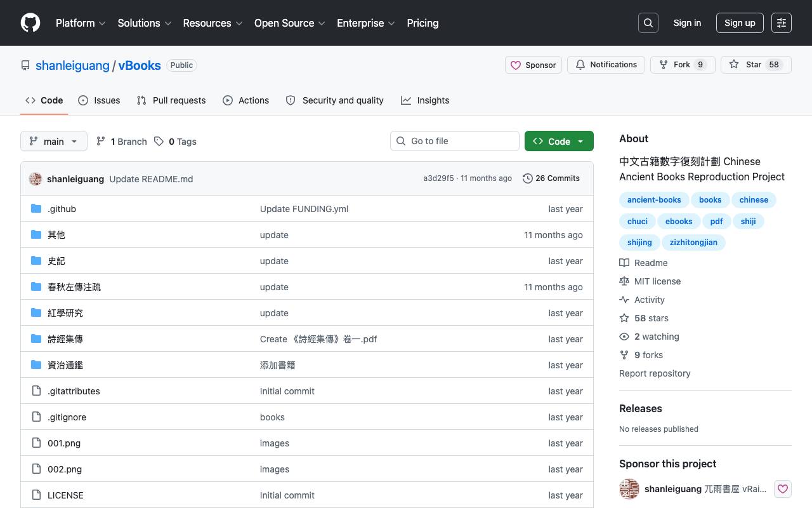Image resolution: width=812 pixels, height=508 pixels.
Task: View the 1 Branch link
Action: coord(121,142)
